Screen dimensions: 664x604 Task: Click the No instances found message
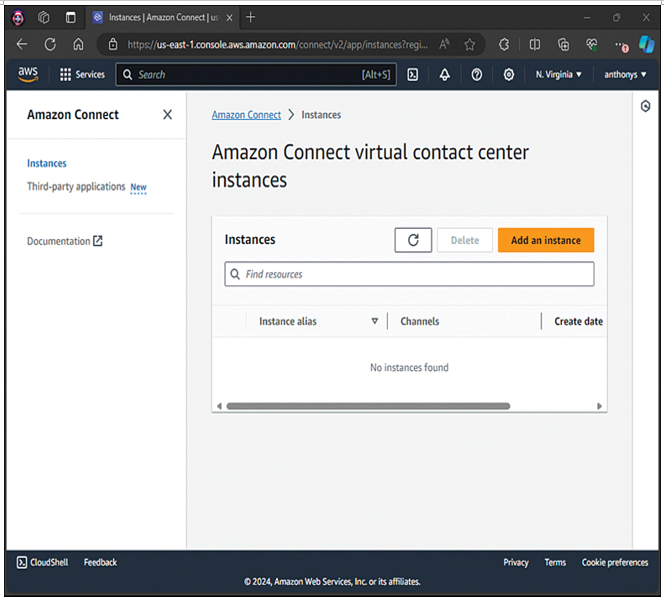pos(409,368)
